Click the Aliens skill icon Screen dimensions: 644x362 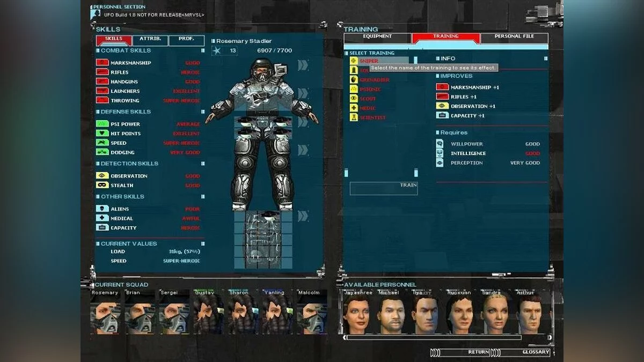[102, 209]
